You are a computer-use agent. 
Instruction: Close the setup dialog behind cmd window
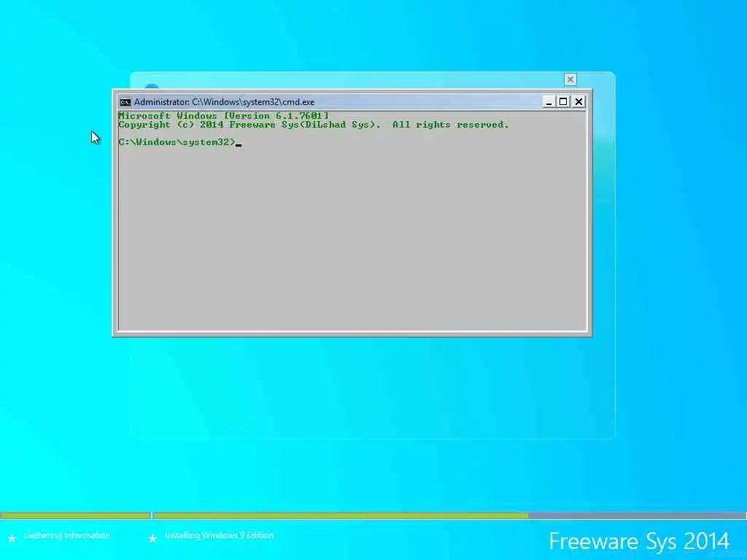point(570,79)
